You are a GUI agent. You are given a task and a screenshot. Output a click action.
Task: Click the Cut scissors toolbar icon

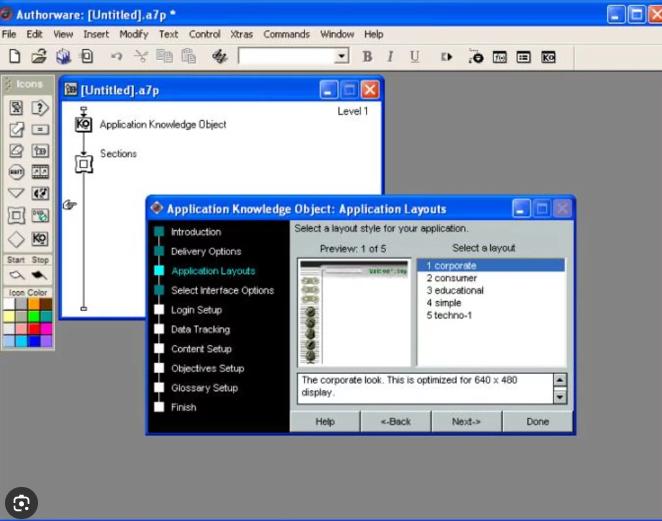coord(141,56)
